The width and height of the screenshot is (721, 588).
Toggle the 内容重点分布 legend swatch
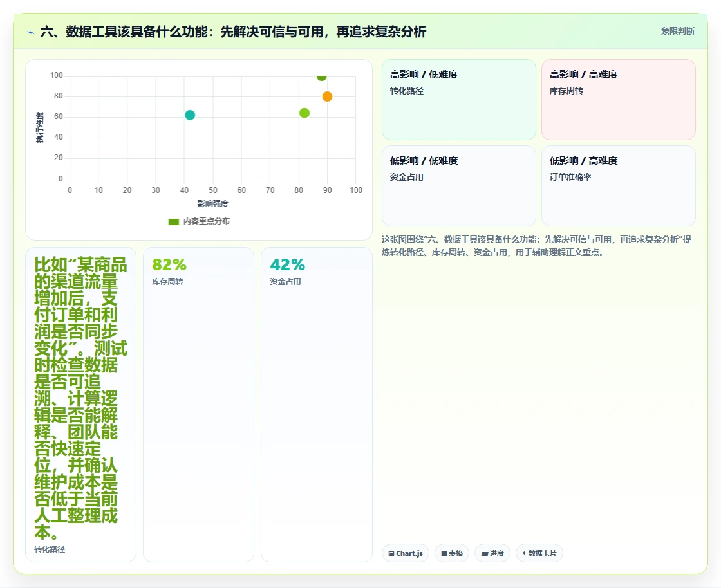[x=173, y=221]
